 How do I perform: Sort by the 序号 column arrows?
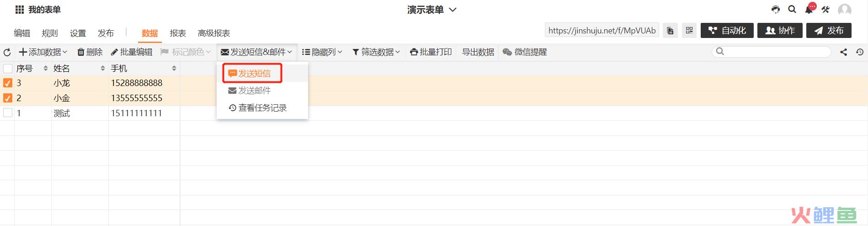pyautogui.click(x=45, y=69)
